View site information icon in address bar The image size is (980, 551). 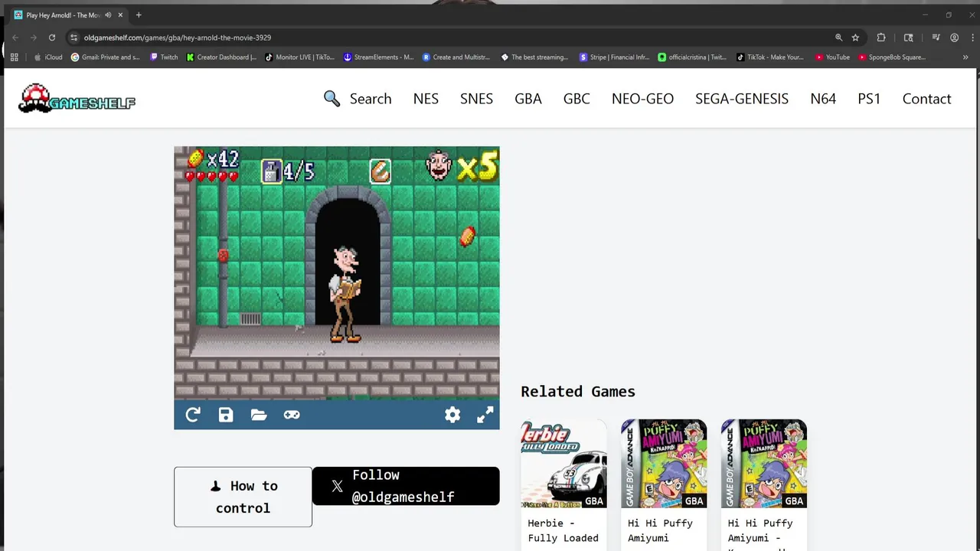click(73, 37)
